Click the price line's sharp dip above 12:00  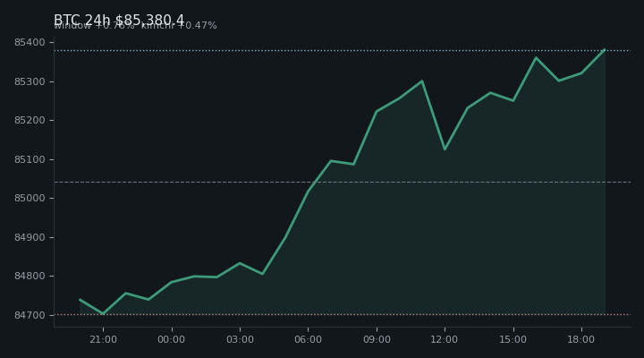(445, 149)
